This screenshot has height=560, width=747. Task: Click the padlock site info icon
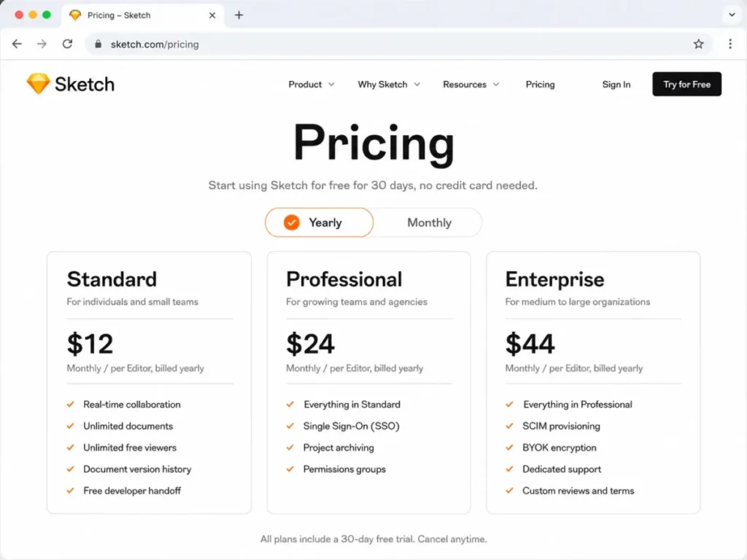click(98, 44)
